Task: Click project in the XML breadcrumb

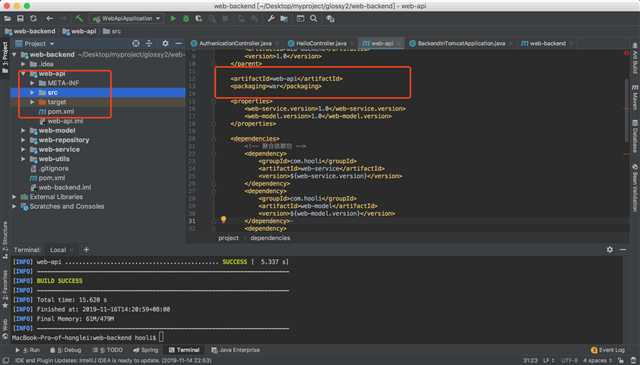Action: [228, 238]
